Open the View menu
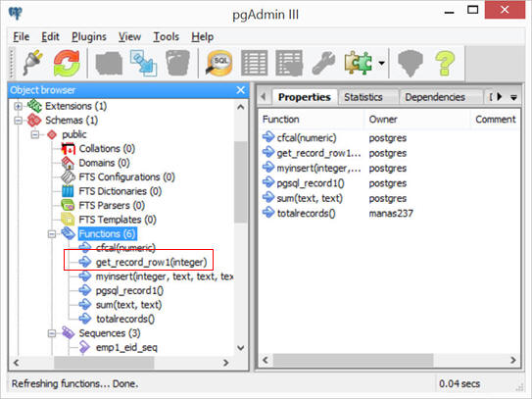532x399 pixels. pos(129,36)
